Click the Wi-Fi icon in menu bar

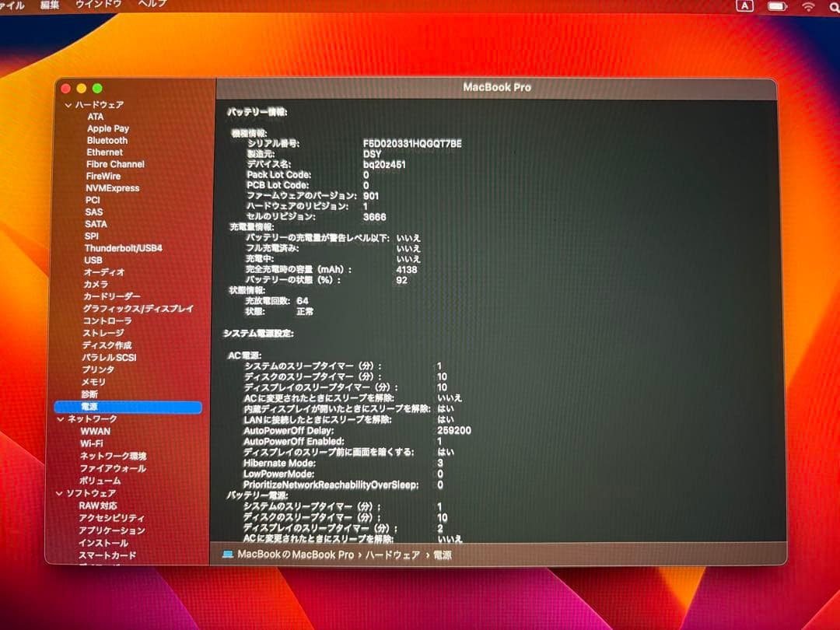tap(808, 6)
